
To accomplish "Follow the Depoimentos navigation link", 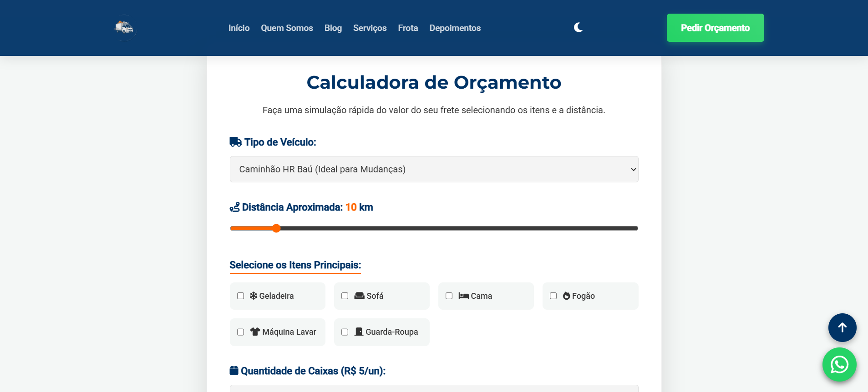I will (x=455, y=28).
